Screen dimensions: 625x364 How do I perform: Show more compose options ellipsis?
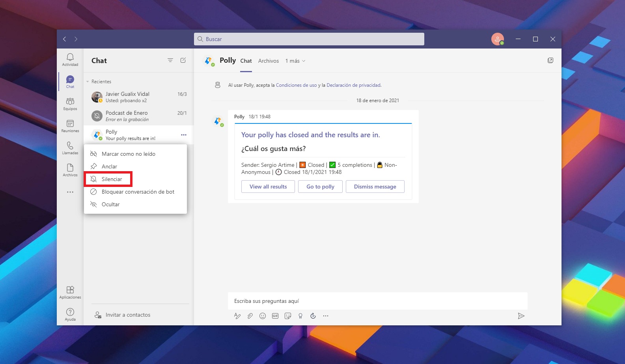326,316
